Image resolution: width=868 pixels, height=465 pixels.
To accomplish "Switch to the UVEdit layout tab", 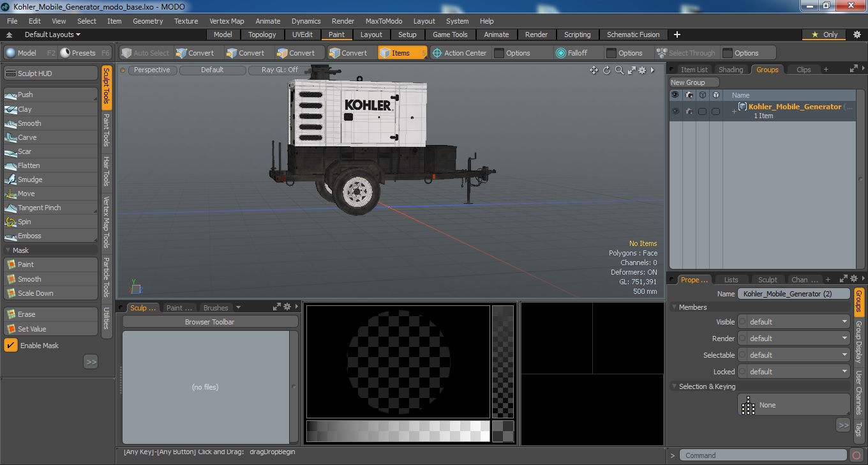I will tap(303, 34).
